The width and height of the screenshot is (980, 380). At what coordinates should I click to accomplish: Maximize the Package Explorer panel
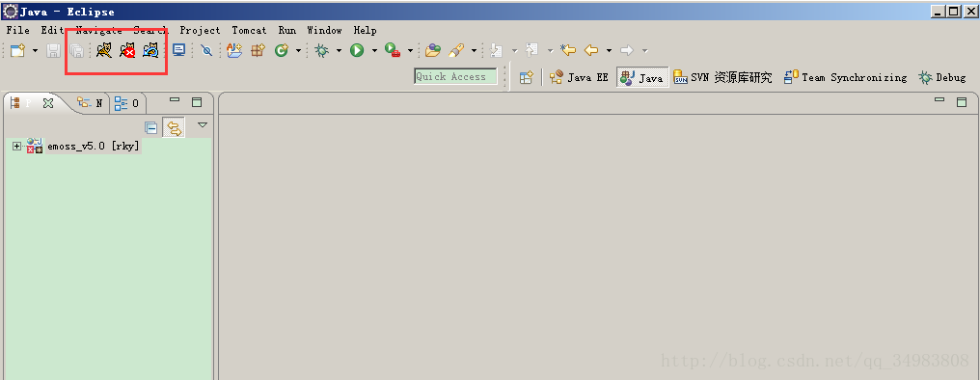197,102
